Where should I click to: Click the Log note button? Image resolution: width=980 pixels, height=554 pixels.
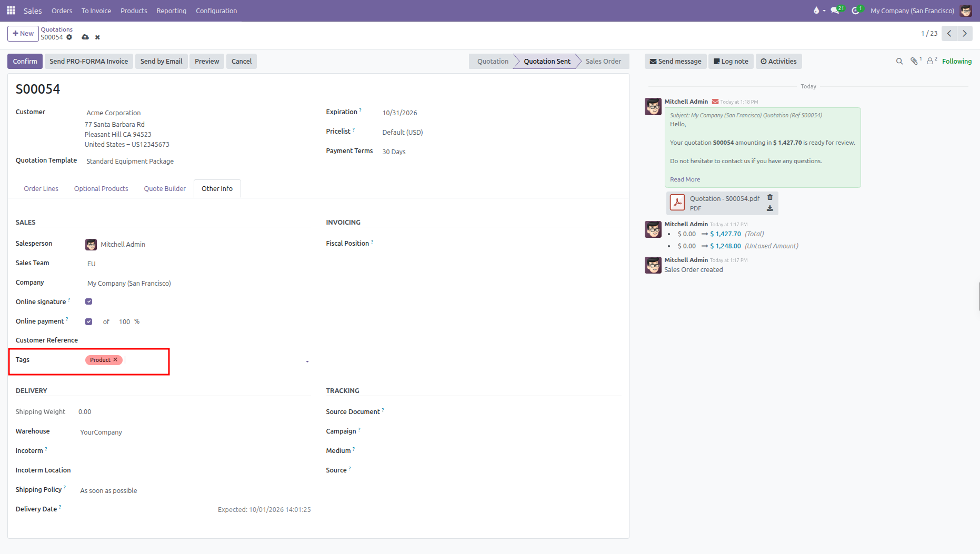(x=731, y=62)
